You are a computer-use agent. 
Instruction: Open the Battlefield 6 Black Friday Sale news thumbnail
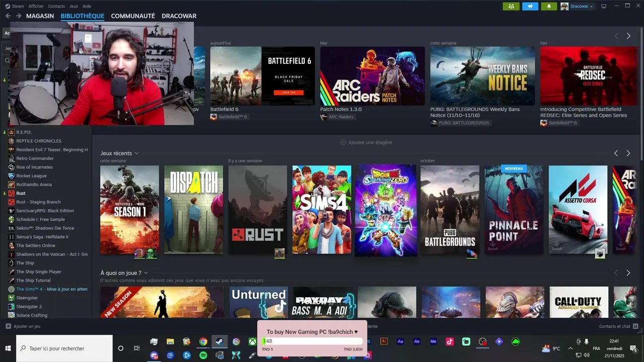click(x=263, y=76)
